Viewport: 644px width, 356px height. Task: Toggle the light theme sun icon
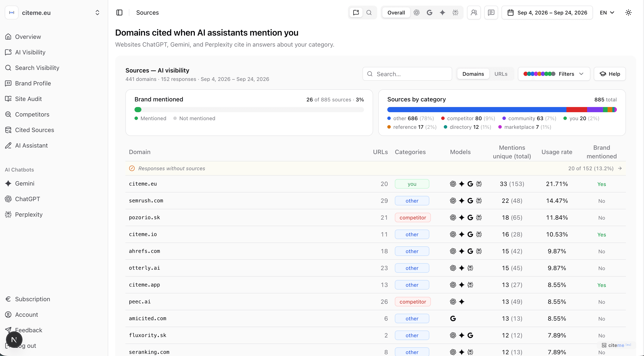(x=628, y=13)
